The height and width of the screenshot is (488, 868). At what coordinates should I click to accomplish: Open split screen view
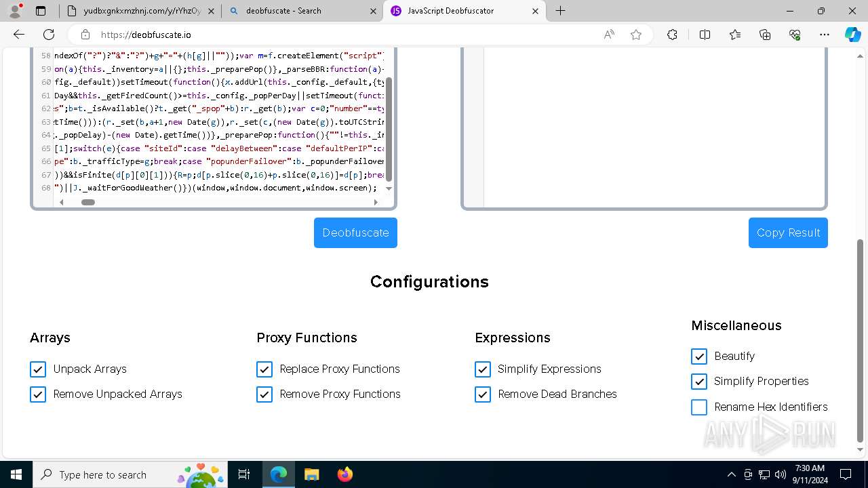705,35
